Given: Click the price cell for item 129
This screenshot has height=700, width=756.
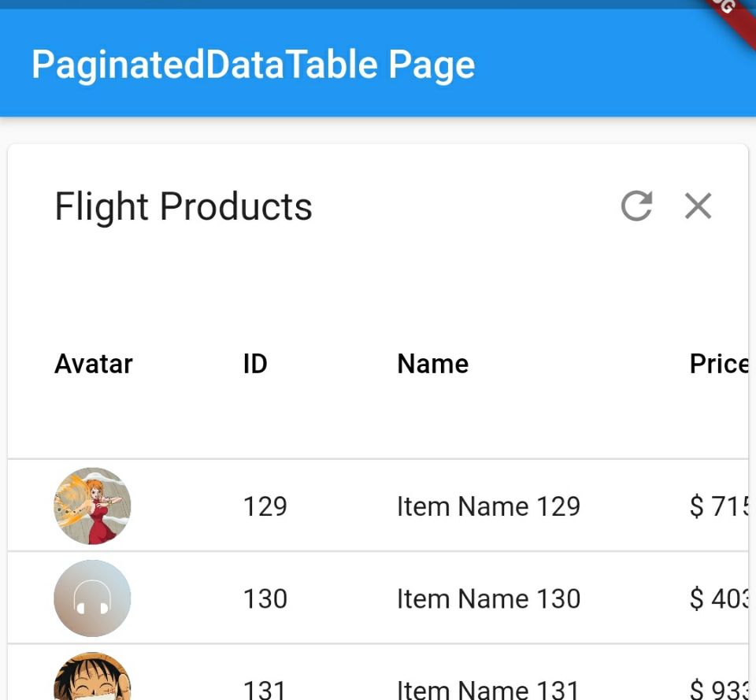Looking at the screenshot, I should (718, 506).
